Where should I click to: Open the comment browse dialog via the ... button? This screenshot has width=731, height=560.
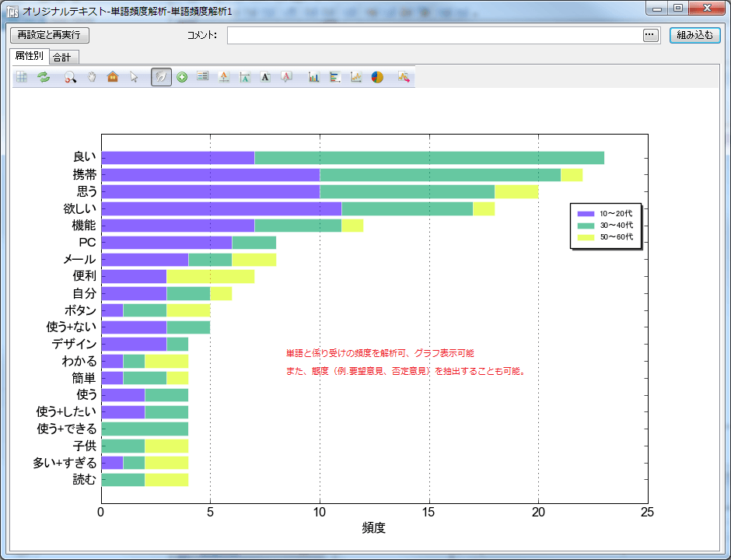tap(649, 35)
